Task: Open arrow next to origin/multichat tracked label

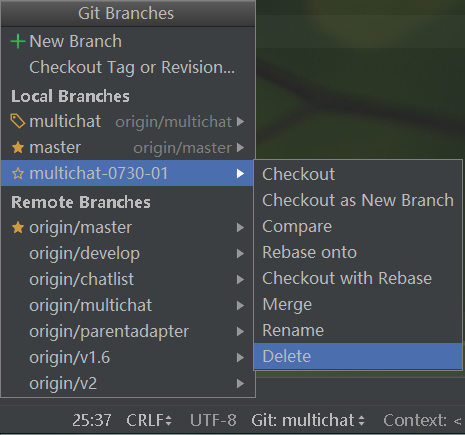Action: tap(240, 121)
